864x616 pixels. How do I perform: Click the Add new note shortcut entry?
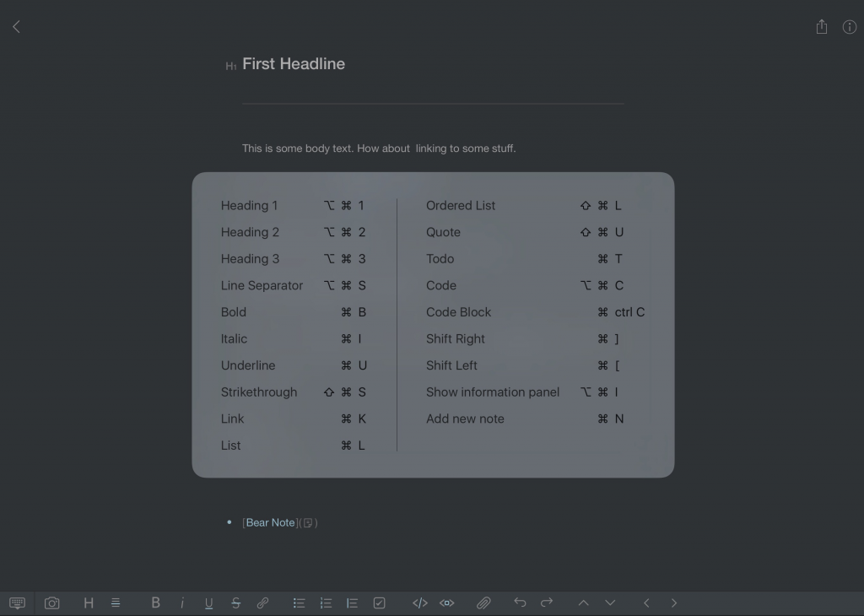point(525,419)
